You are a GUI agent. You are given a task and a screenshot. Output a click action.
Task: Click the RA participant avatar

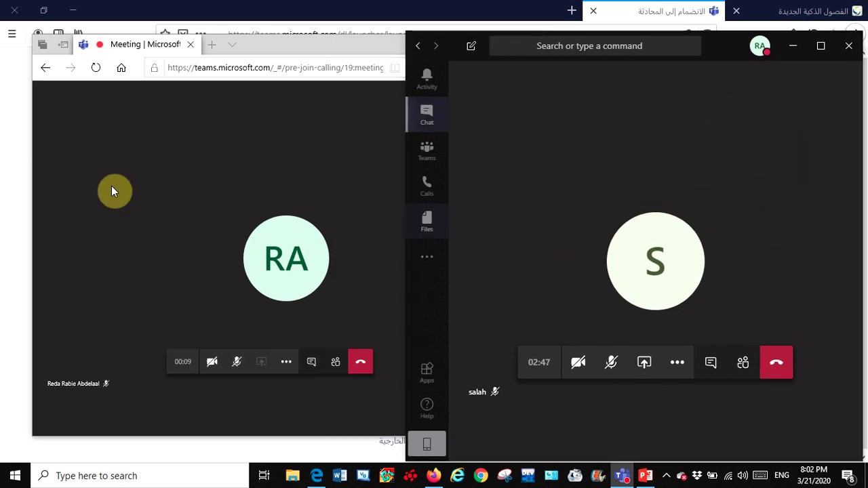[x=286, y=258]
